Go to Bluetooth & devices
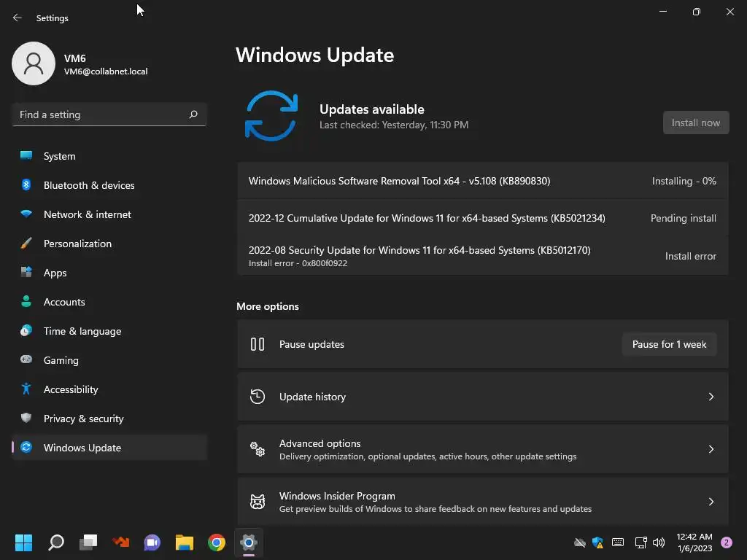The width and height of the screenshot is (747, 560). 109,185
